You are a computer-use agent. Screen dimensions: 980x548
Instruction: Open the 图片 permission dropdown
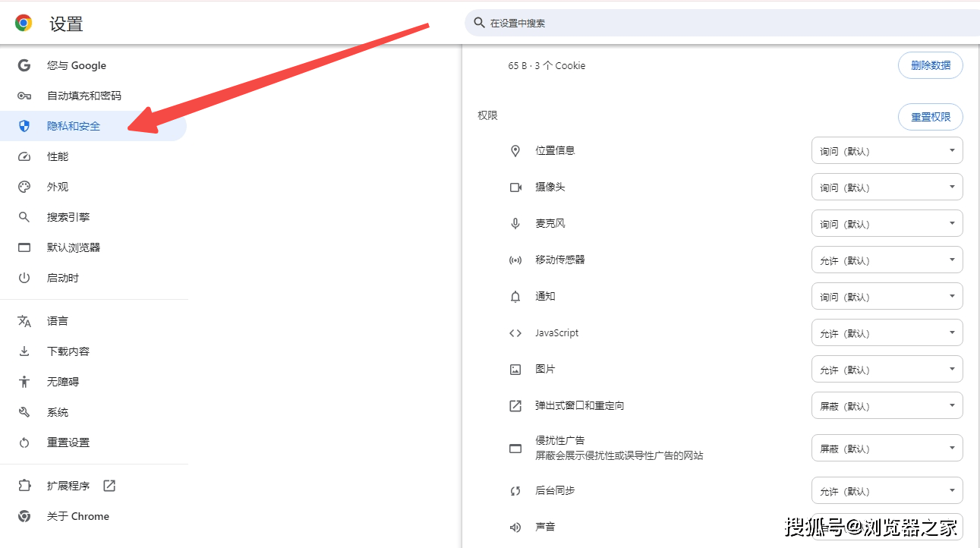pos(887,369)
